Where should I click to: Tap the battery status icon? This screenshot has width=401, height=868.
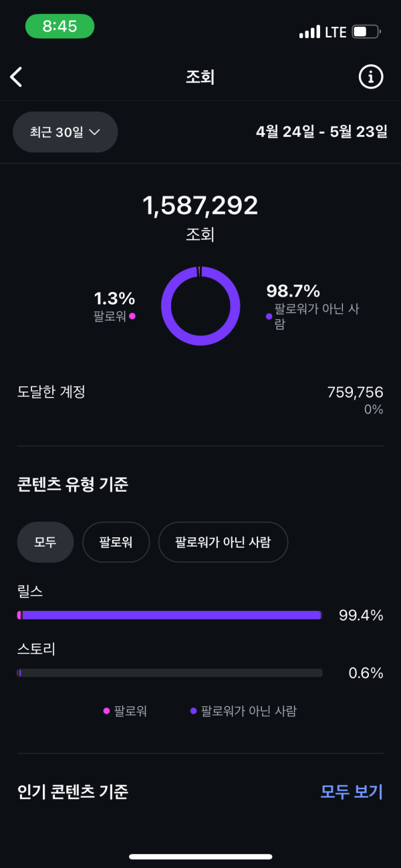coord(366,31)
